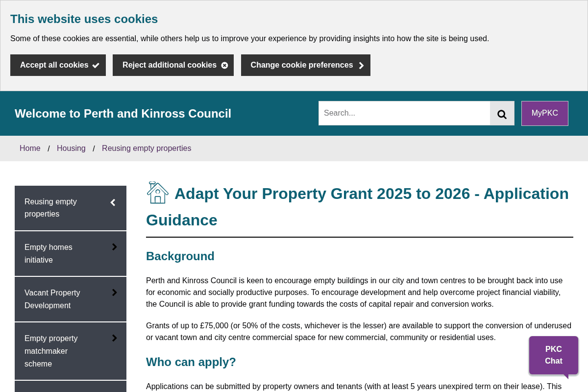The height and width of the screenshot is (392, 588).
Task: Click the search magnifying glass icon
Action: point(502,113)
